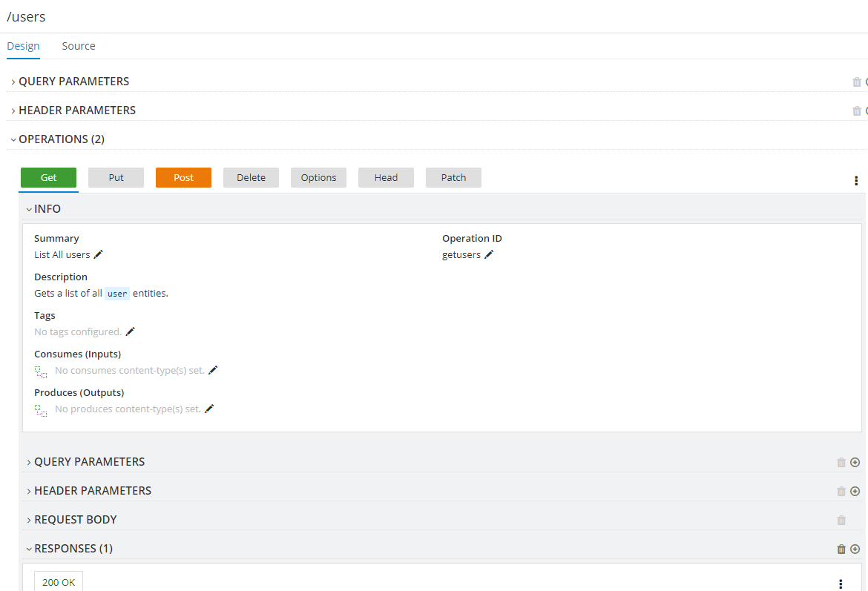Open the kebab menu beside the method buttons

tap(856, 180)
